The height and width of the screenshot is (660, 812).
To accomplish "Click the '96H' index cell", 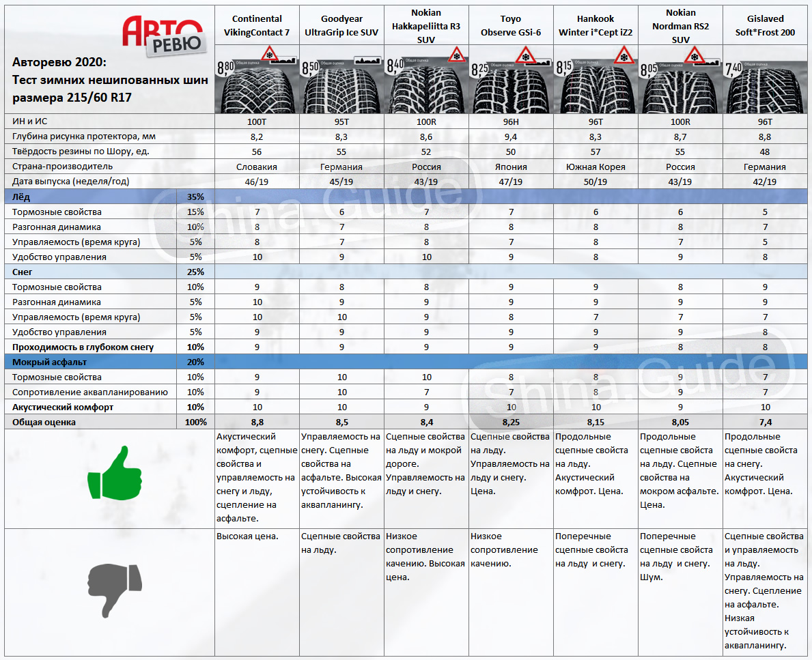I will tap(511, 121).
